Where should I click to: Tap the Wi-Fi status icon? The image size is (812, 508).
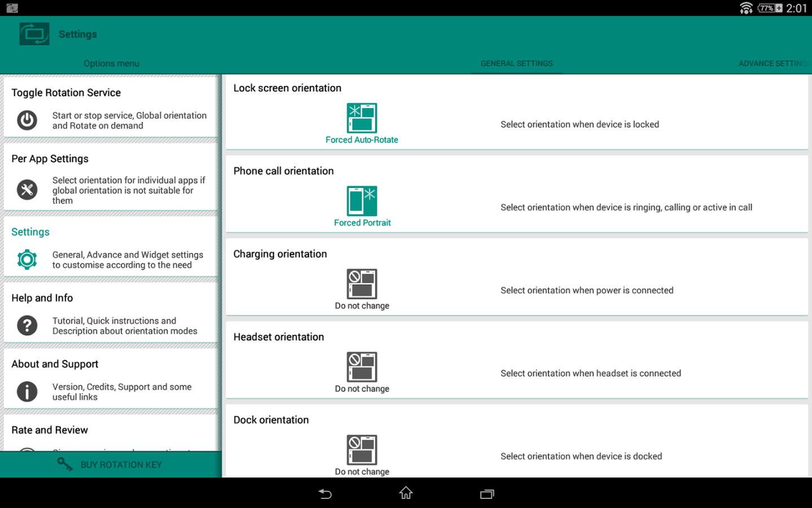[x=746, y=8]
